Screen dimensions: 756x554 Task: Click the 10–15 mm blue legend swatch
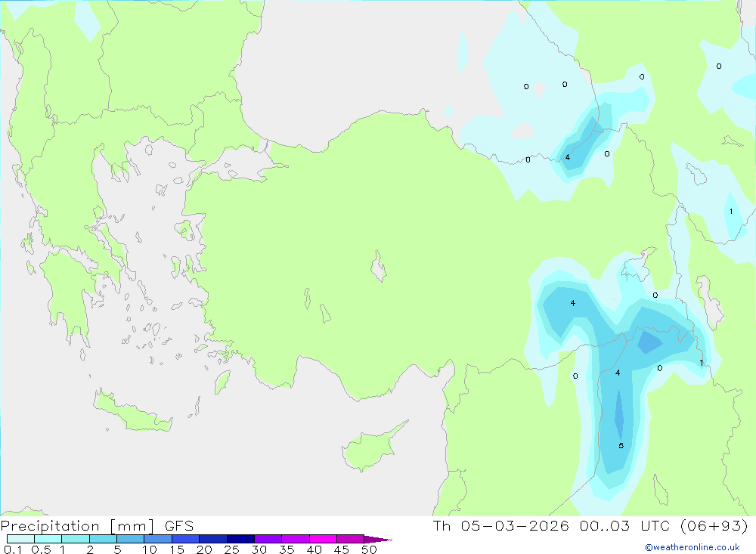click(158, 539)
